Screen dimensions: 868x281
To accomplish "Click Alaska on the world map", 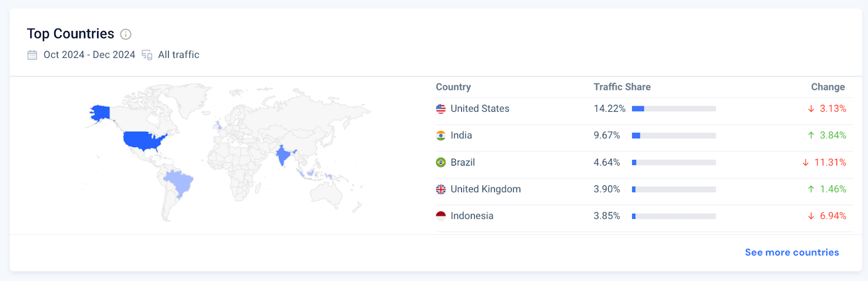I will click(x=100, y=113).
